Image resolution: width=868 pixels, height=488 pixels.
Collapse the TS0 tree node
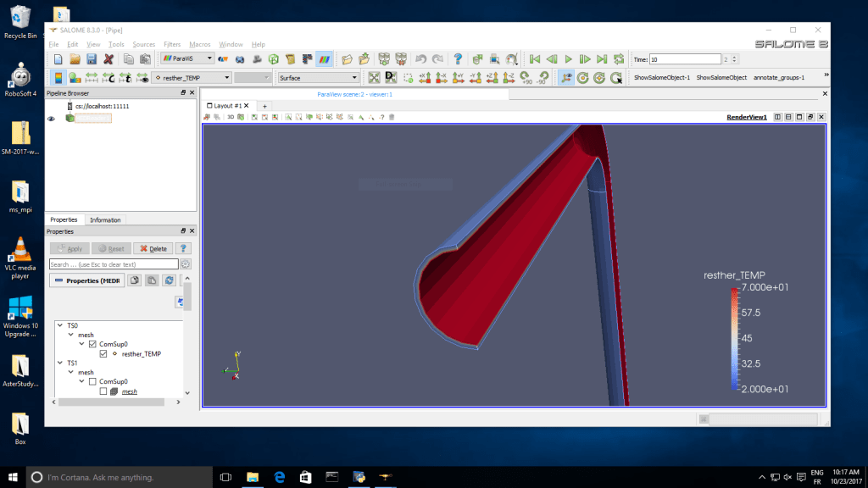(60, 325)
